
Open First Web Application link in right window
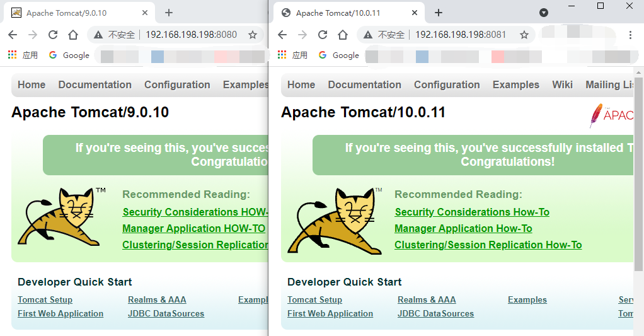pyautogui.click(x=330, y=313)
